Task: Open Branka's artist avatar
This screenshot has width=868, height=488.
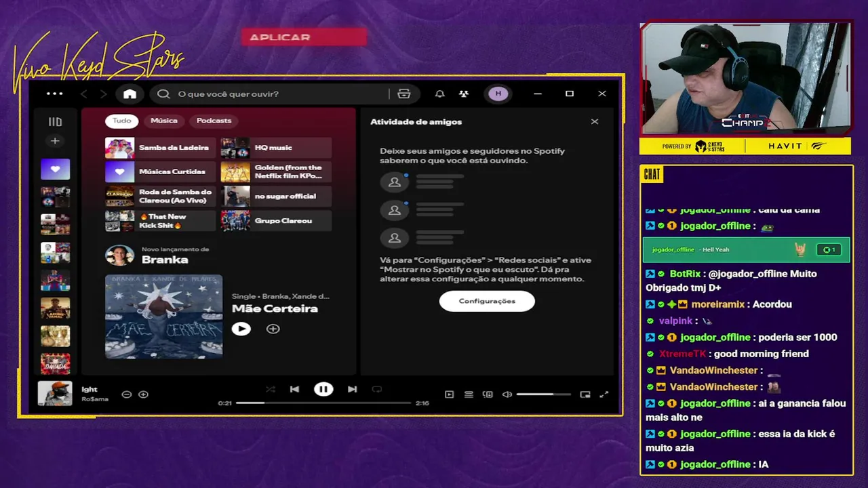Action: (x=119, y=256)
